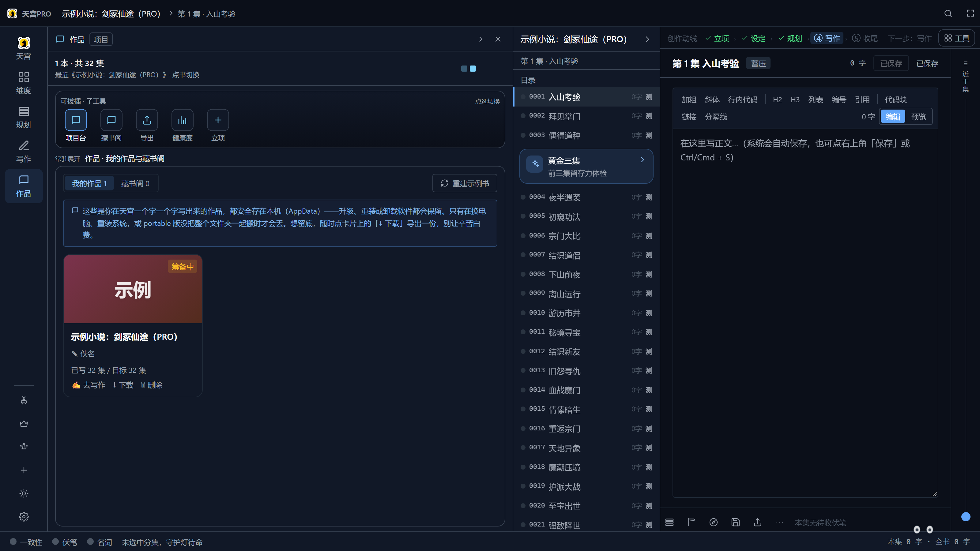Open the 示例 book cover thumbnail
The width and height of the screenshot is (980, 551).
133,289
